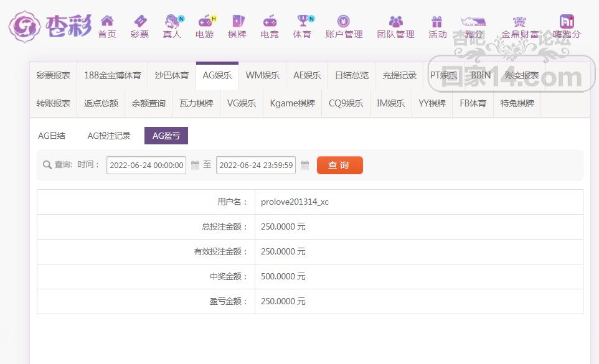The height and width of the screenshot is (364, 599).
Task: Open the 体育 trophy icon
Action: (303, 22)
